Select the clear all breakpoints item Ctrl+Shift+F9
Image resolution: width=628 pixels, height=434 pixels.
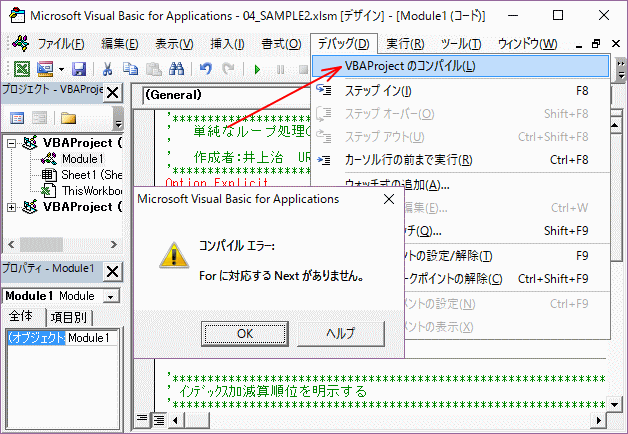(507, 279)
